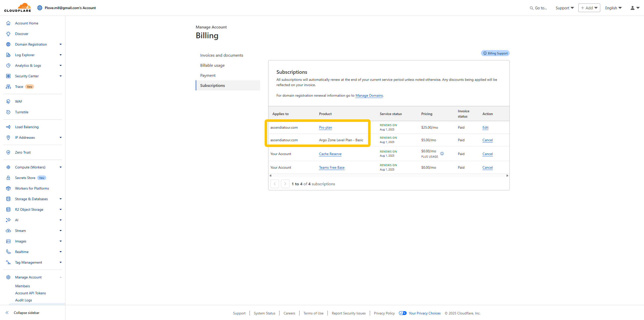Open the Invoices and documents tab
Image resolution: width=644 pixels, height=320 pixels.
[222, 55]
